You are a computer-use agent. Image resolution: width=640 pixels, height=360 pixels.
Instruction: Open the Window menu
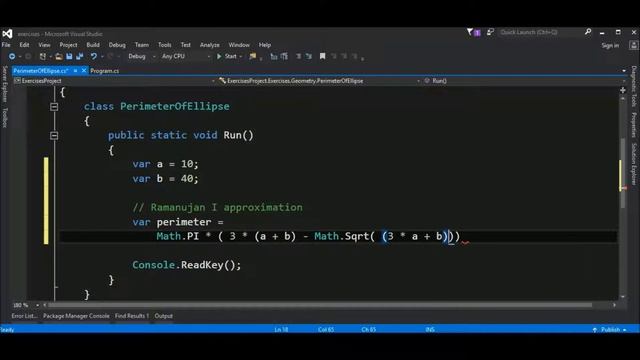click(x=239, y=45)
